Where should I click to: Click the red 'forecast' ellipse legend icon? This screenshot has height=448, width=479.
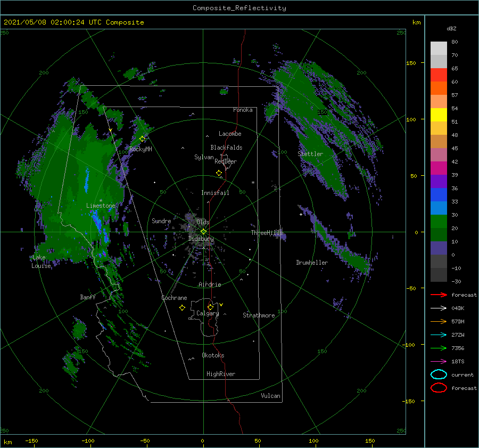pyautogui.click(x=439, y=388)
